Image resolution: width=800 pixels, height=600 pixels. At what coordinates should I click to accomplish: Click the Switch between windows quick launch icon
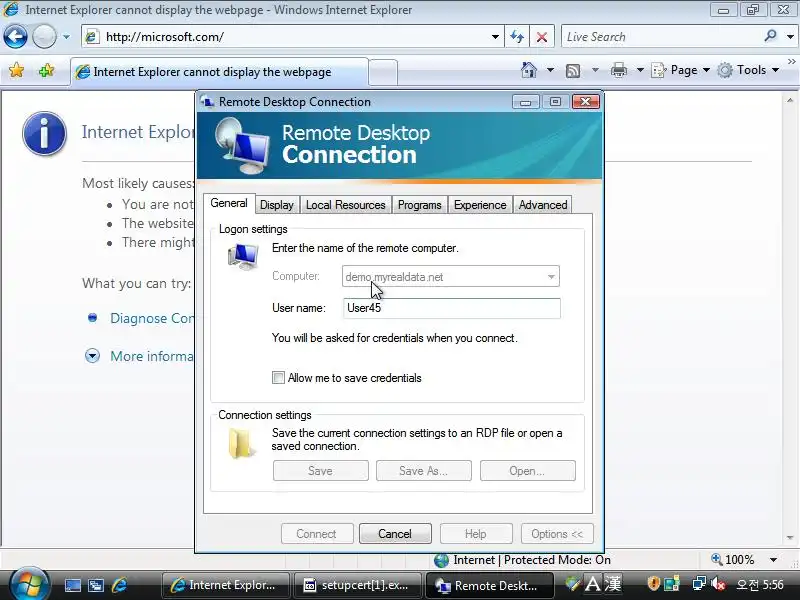coord(96,585)
